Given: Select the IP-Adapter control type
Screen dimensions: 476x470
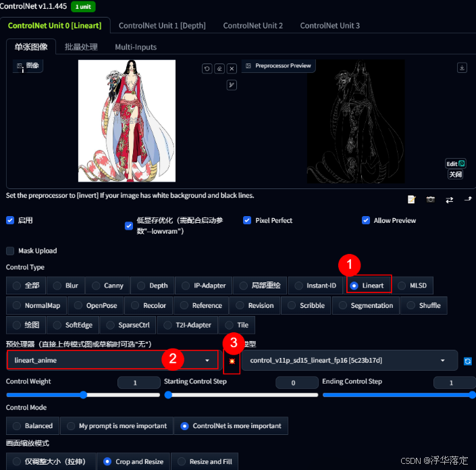Looking at the screenshot, I should [x=204, y=286].
